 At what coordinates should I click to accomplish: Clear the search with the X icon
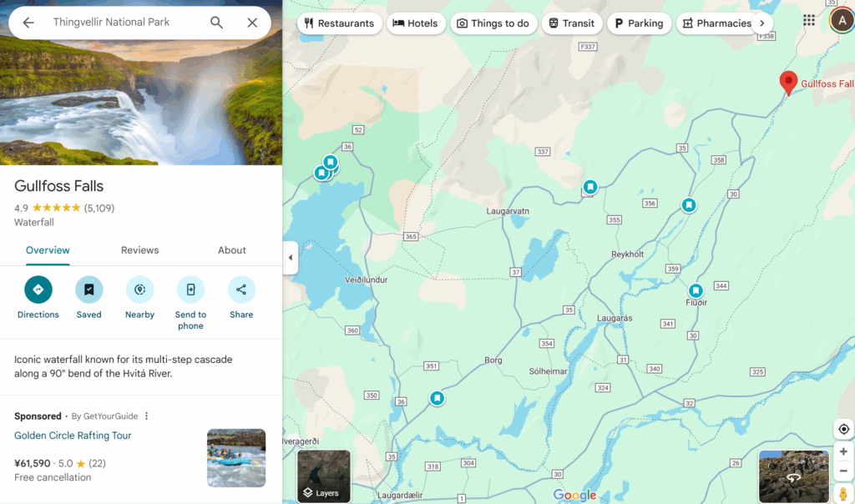(x=252, y=23)
